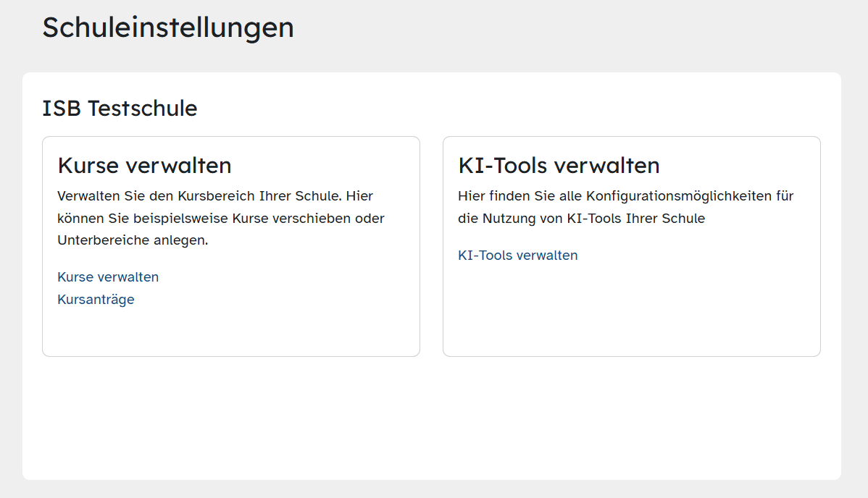868x498 pixels.
Task: Open the Kurse verwalten link
Action: pos(108,277)
